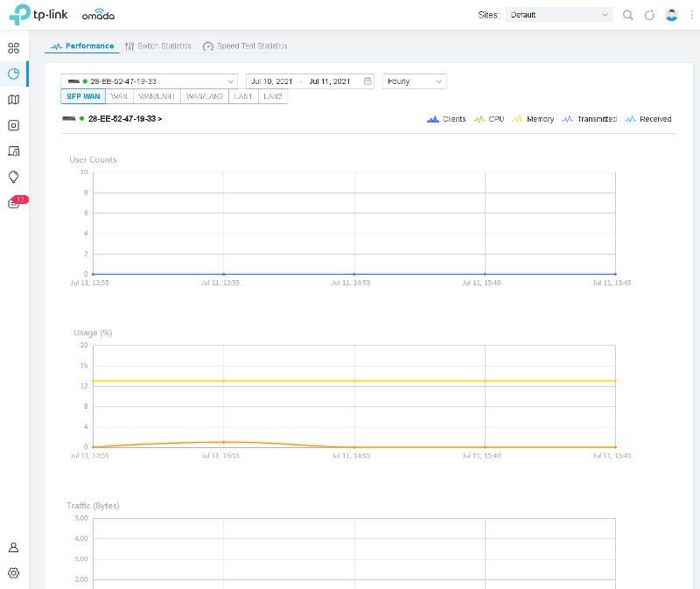
Task: Click the Traffic (Bytes) chart title
Action: click(x=93, y=506)
